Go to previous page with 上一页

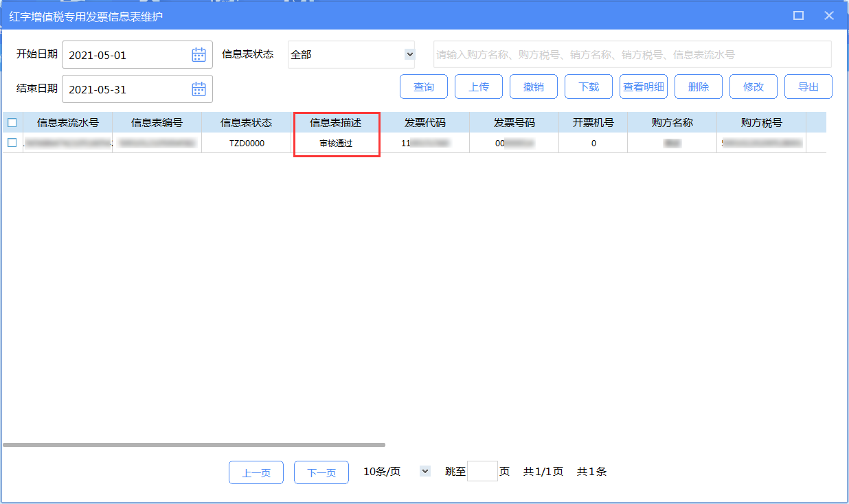pos(256,472)
